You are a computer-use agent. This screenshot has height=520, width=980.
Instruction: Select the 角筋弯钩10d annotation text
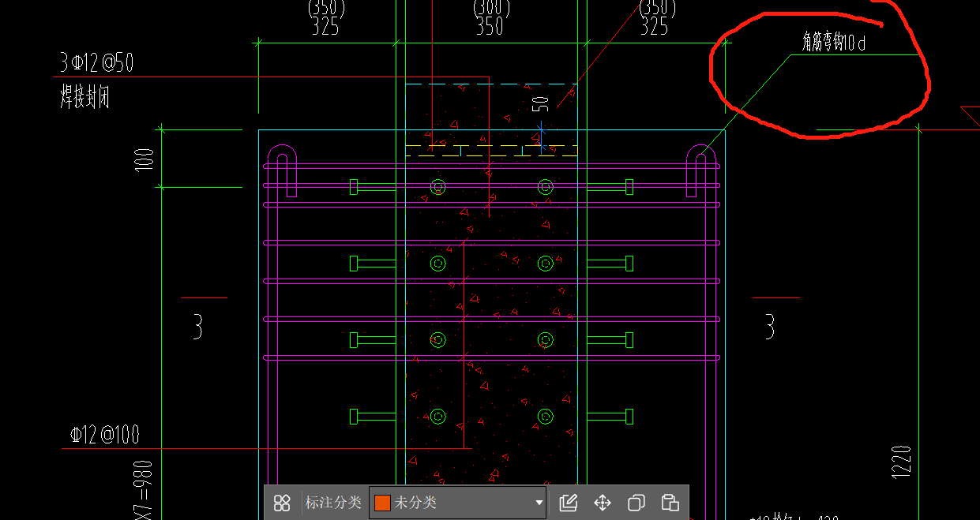point(834,43)
